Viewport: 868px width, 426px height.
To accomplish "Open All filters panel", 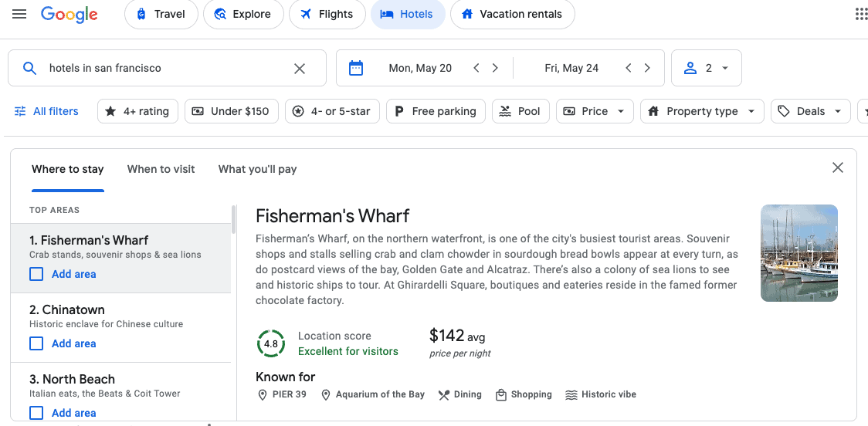I will coord(47,111).
